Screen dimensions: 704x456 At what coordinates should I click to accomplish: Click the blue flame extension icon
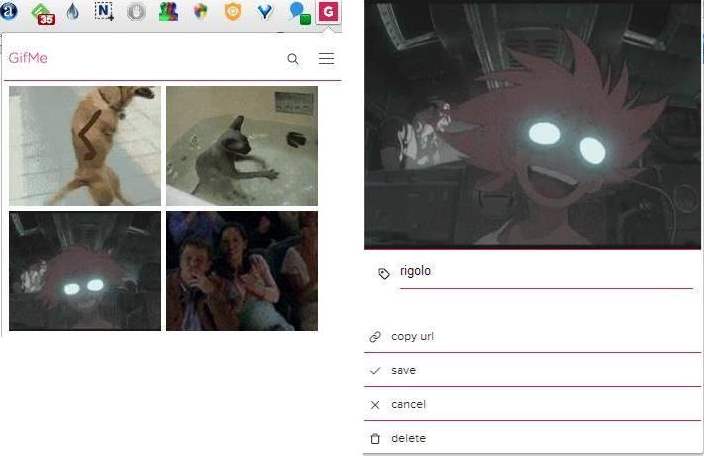[x=72, y=12]
